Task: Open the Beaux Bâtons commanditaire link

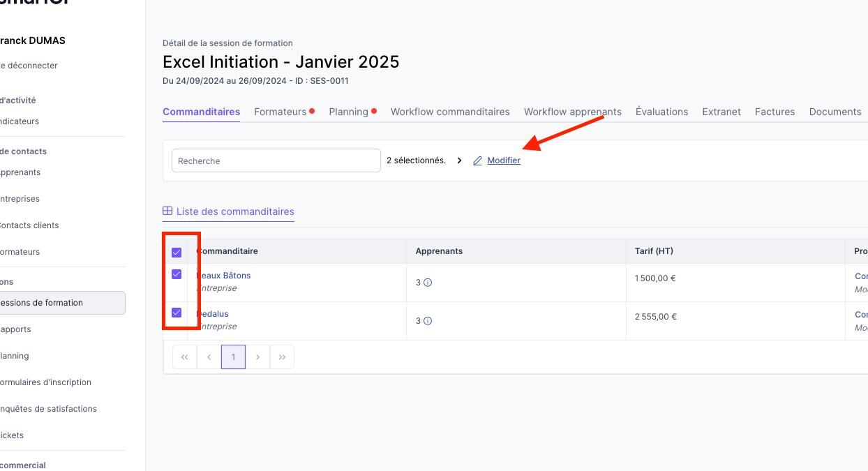Action: (225, 276)
